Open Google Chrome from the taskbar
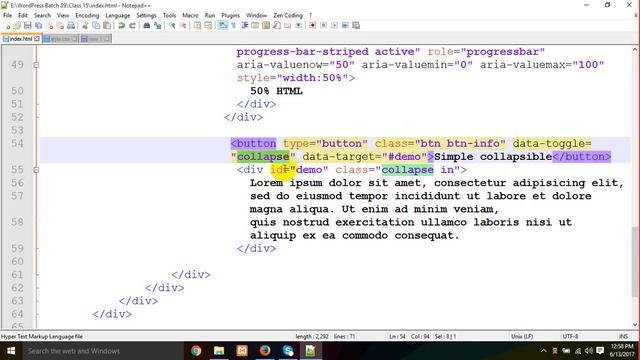Screen dimensions: 640x360 point(196,351)
